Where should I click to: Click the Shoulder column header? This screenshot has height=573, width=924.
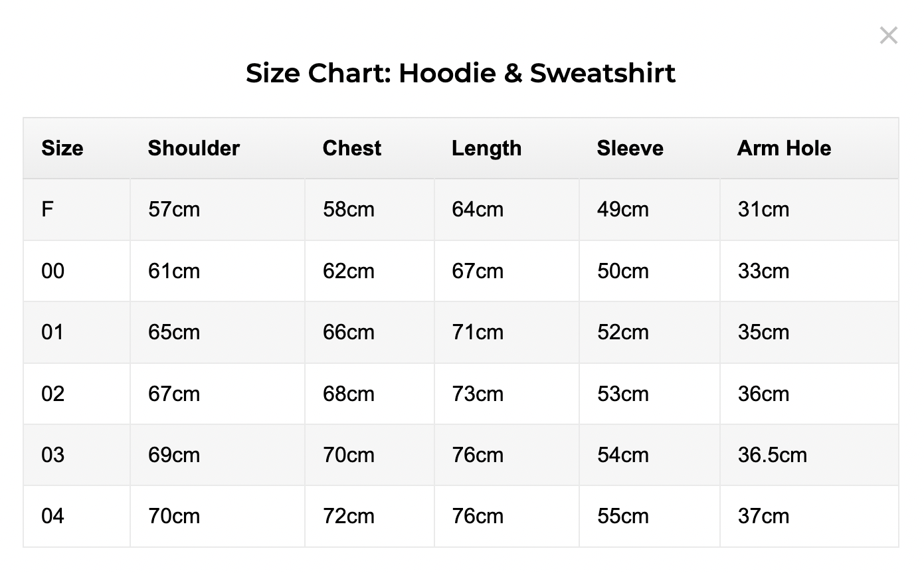pos(193,148)
